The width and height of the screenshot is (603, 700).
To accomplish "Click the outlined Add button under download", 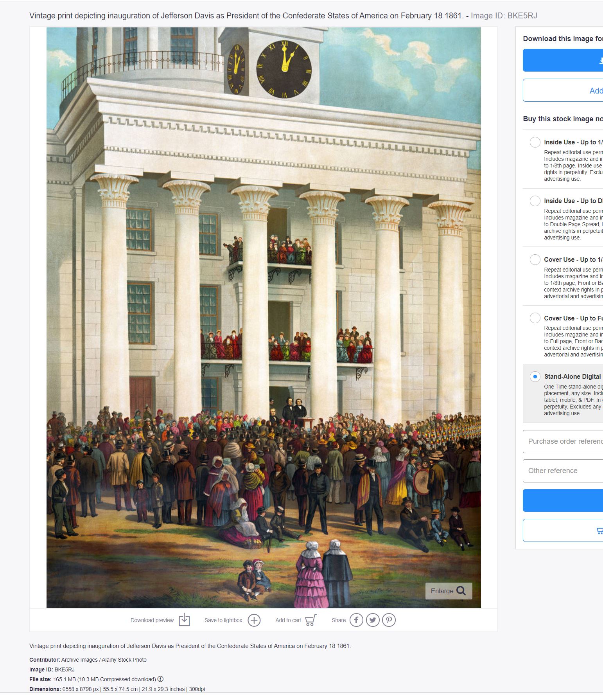I will [x=563, y=90].
